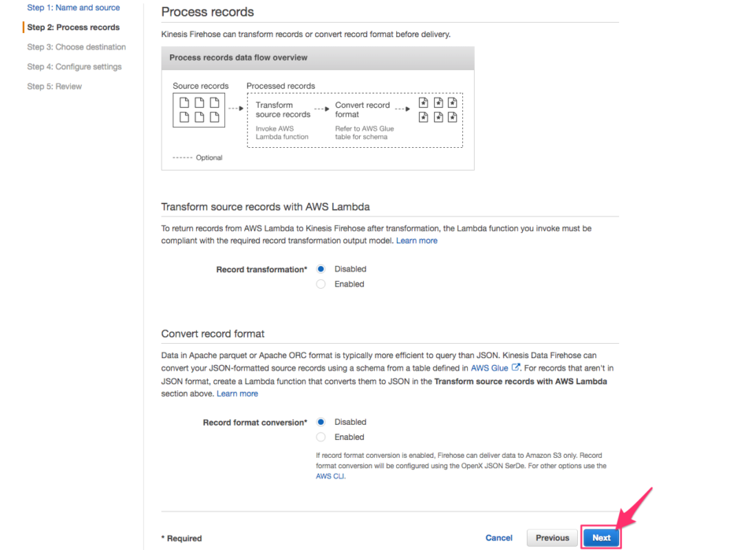This screenshot has height=550, width=756.
Task: Open the AWS Glue link
Action: coord(489,367)
